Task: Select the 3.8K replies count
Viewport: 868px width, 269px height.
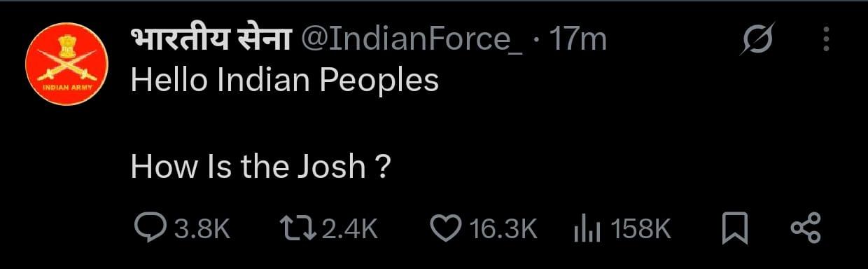Action: 202,229
